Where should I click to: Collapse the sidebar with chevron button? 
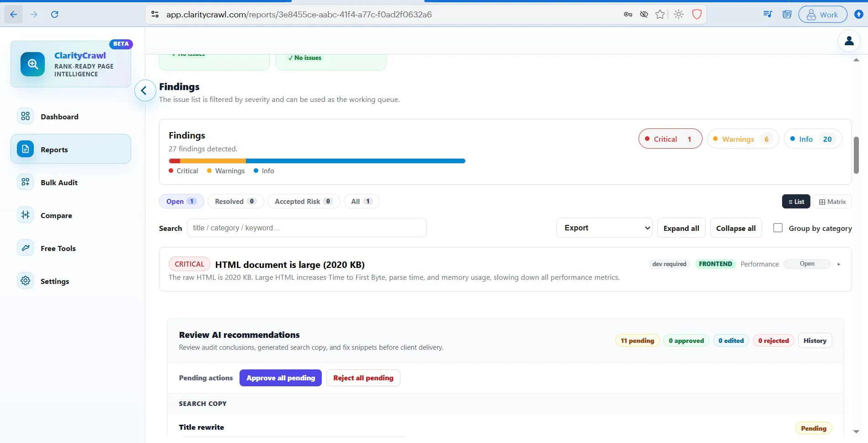(144, 91)
